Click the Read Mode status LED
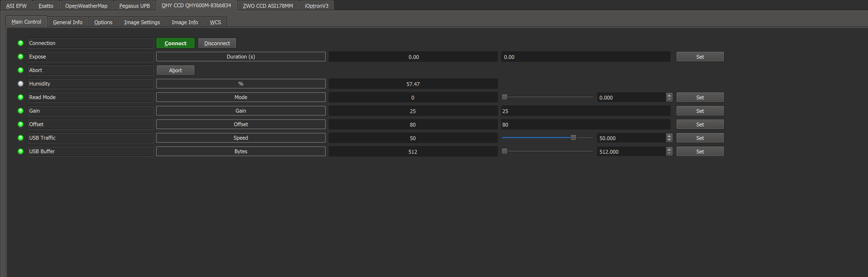868x277 pixels. pos(21,97)
